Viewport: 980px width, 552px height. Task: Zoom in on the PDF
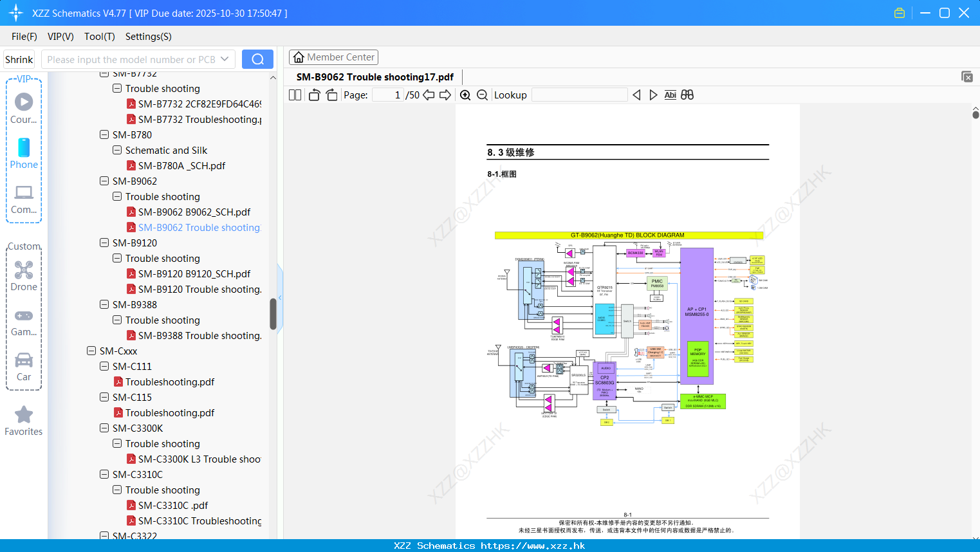coord(465,95)
